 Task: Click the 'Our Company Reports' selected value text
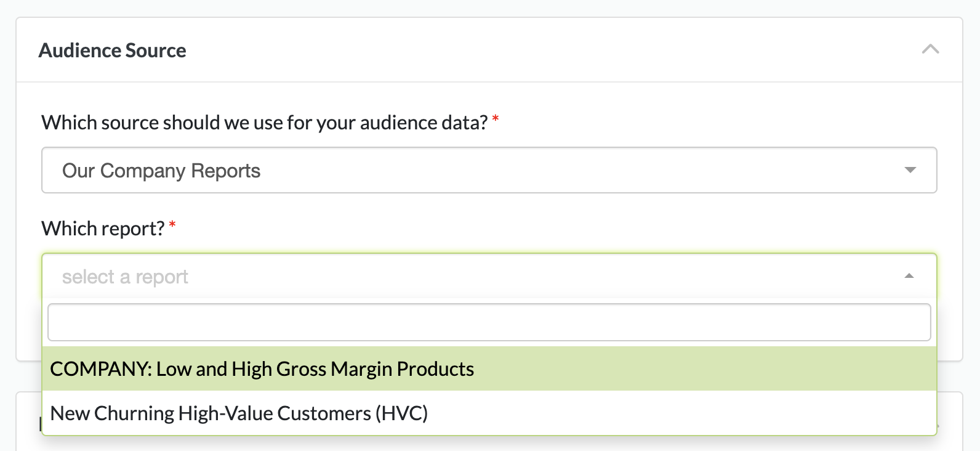[161, 171]
